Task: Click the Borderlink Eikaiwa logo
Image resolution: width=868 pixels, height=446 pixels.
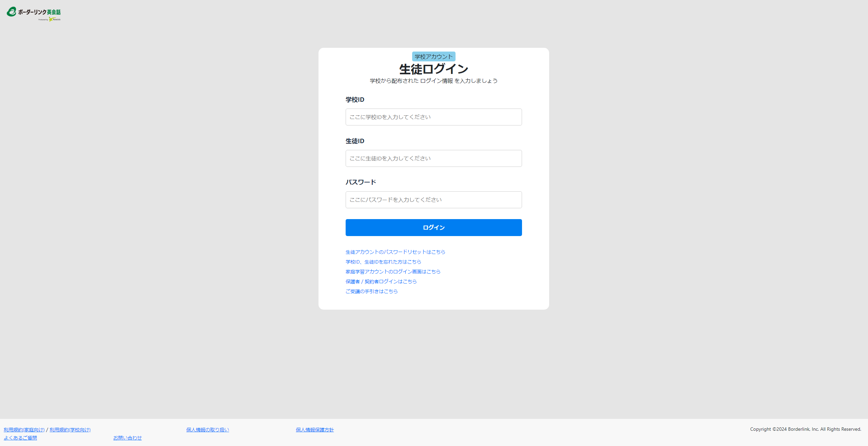Action: [34, 13]
